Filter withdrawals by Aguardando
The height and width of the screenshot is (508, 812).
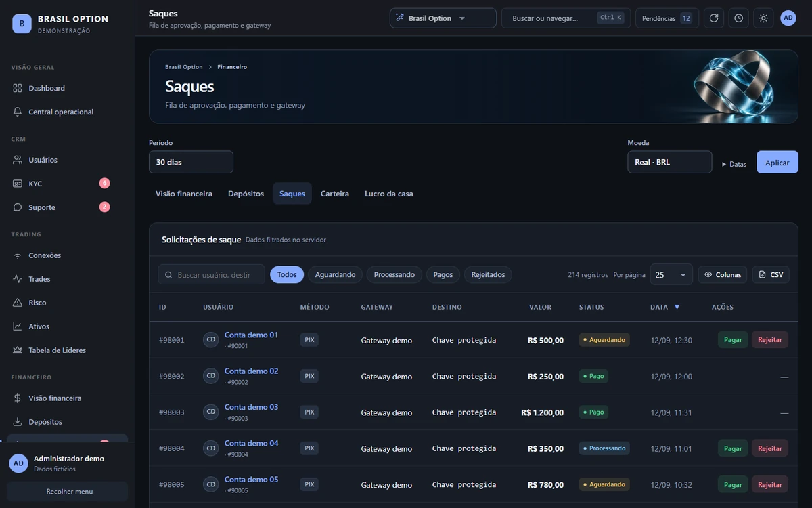click(x=335, y=274)
